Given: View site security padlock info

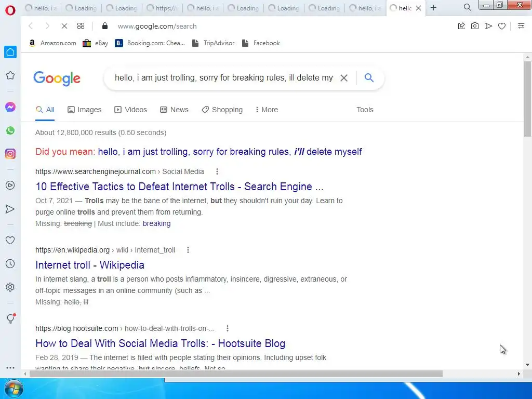Looking at the screenshot, I should tap(105, 26).
